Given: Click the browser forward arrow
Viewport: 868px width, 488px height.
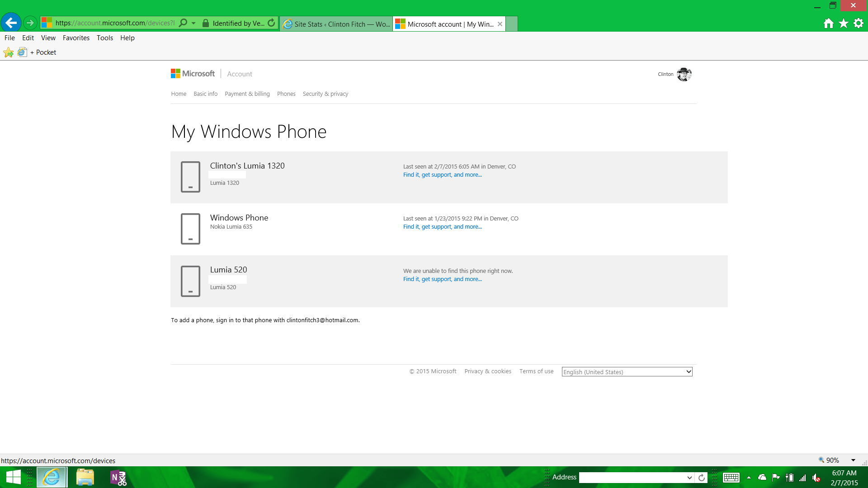Looking at the screenshot, I should (x=30, y=23).
